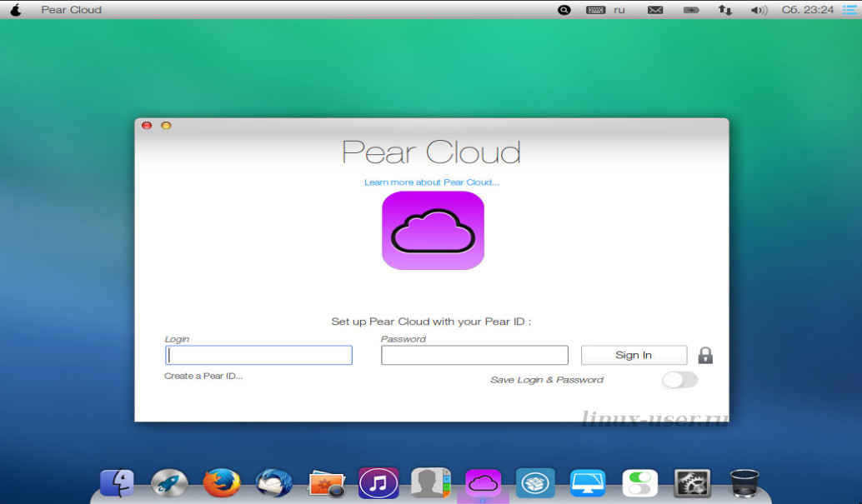Click the purple Pear Cloud logo image
Image resolution: width=862 pixels, height=504 pixels.
(x=434, y=230)
